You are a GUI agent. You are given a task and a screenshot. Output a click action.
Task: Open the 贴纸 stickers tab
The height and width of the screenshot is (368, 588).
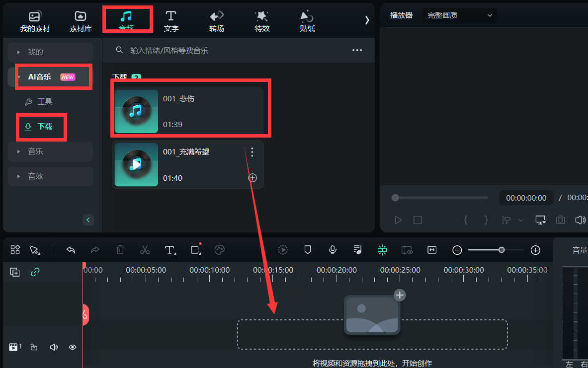[x=307, y=21]
